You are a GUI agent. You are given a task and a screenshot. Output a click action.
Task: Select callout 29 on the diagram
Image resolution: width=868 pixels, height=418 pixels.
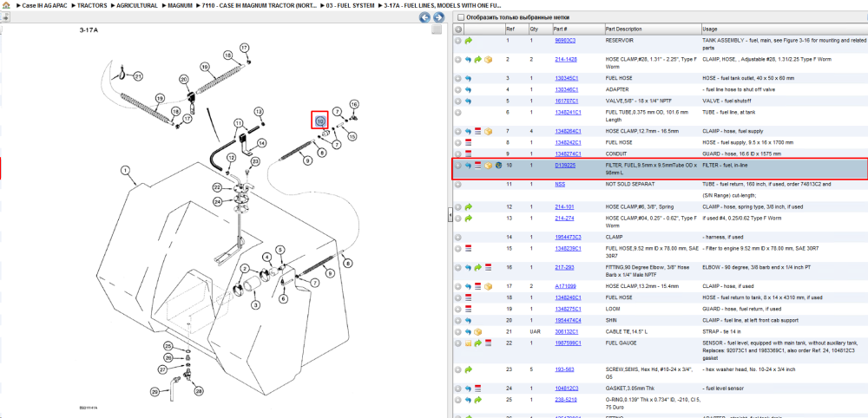tap(155, 391)
